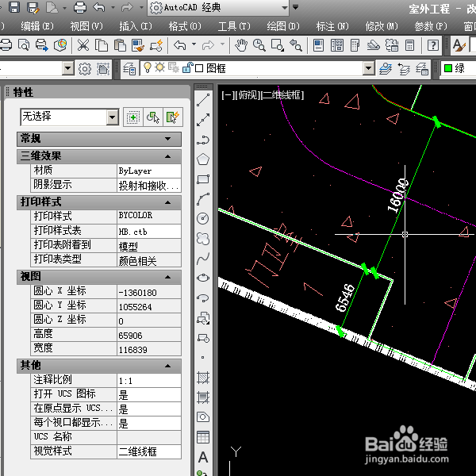Select the Circle tool
476x476 pixels.
pos(203,219)
